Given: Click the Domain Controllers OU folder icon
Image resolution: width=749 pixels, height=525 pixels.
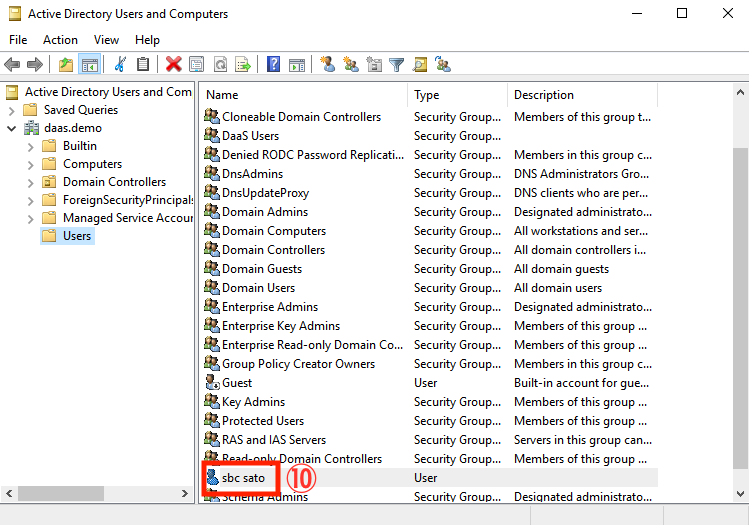Looking at the screenshot, I should click(49, 182).
